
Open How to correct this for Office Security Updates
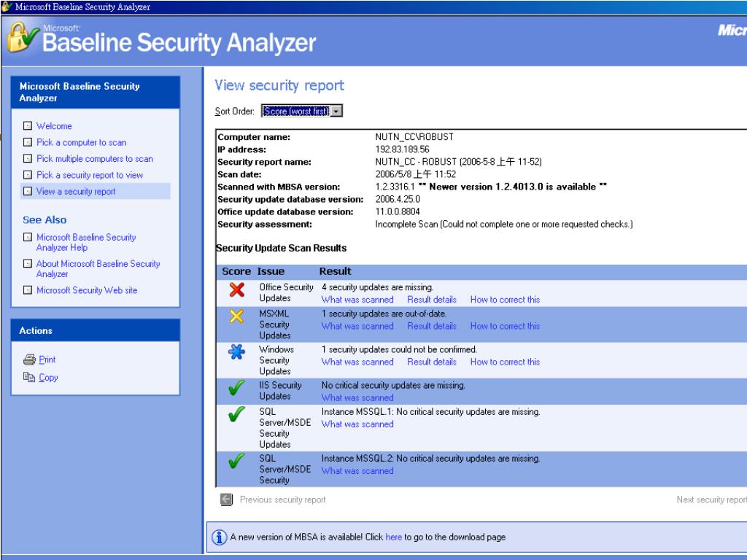pos(505,300)
